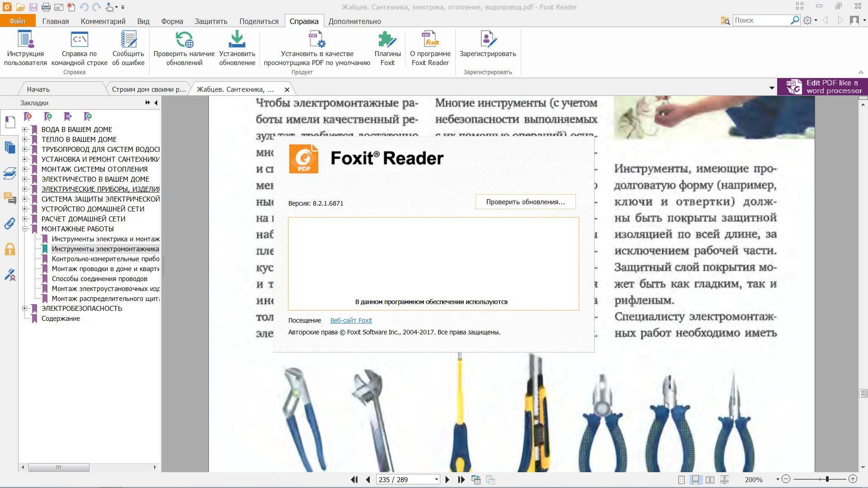Screen dimensions: 868x488
Task: Click the zoom out minus button
Action: click(x=786, y=479)
